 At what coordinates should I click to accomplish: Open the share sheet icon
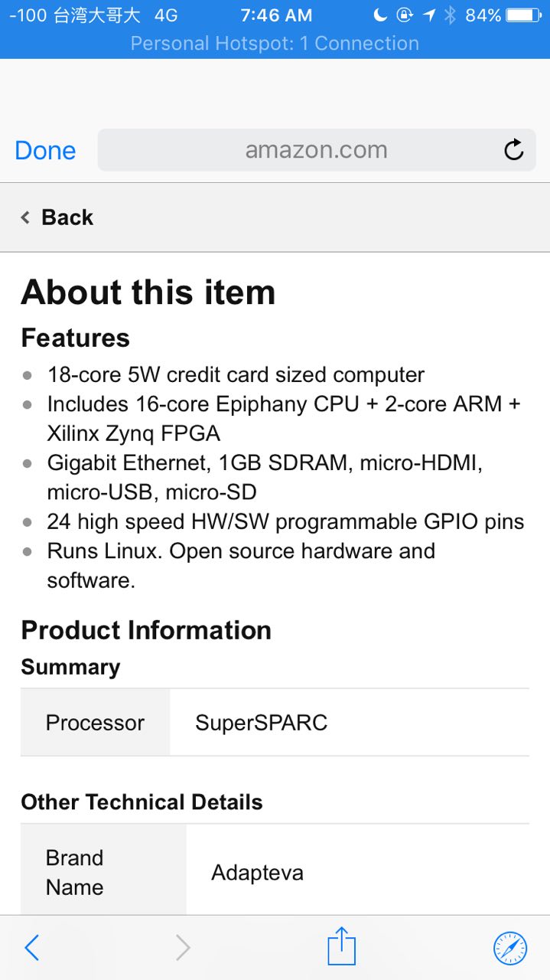click(x=342, y=946)
